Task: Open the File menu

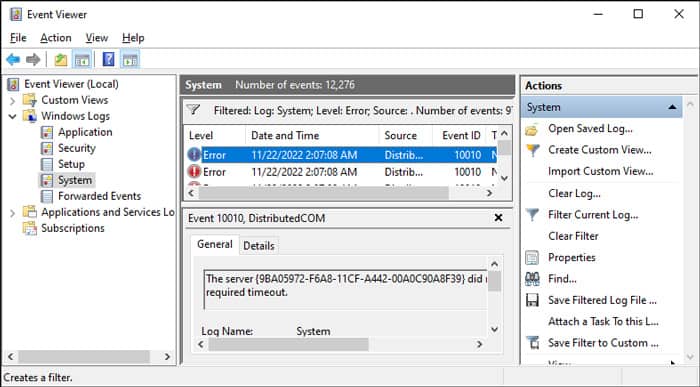Action: tap(18, 38)
